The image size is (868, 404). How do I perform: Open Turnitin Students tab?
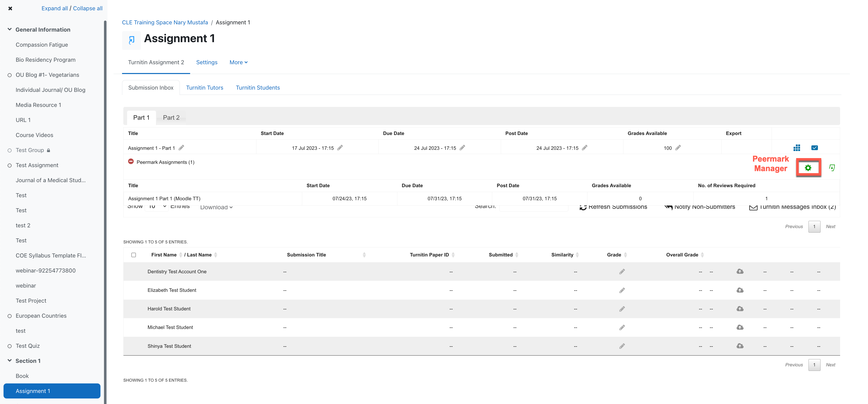point(258,88)
